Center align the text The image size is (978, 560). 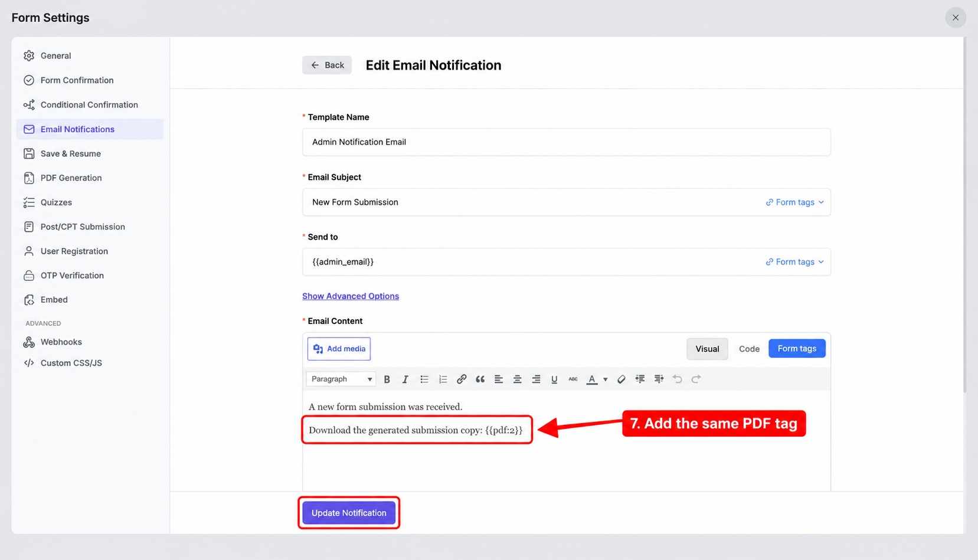[517, 379]
